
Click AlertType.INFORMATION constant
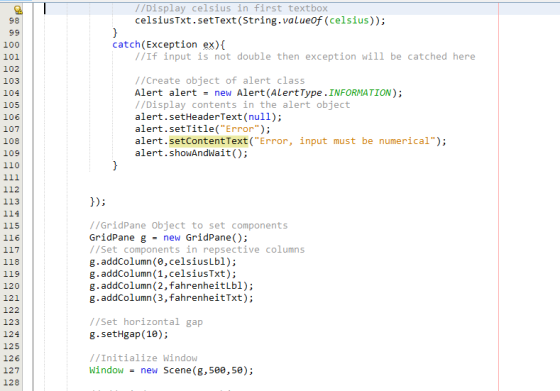point(331,93)
